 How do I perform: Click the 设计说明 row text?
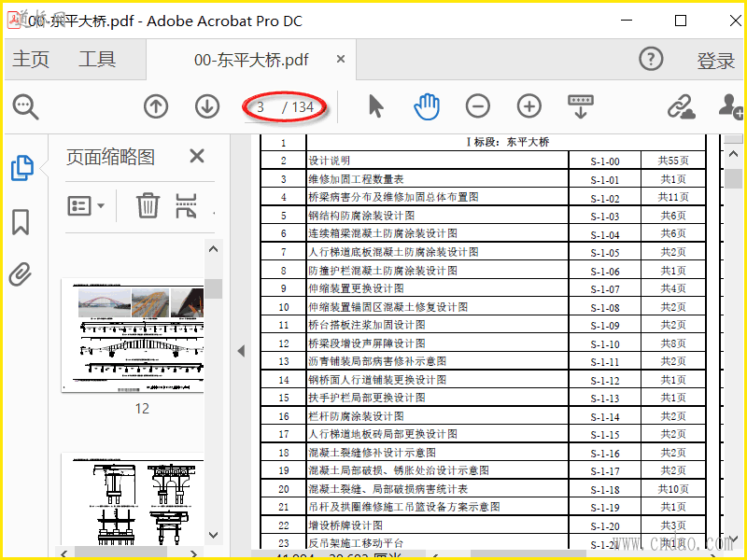coord(330,161)
